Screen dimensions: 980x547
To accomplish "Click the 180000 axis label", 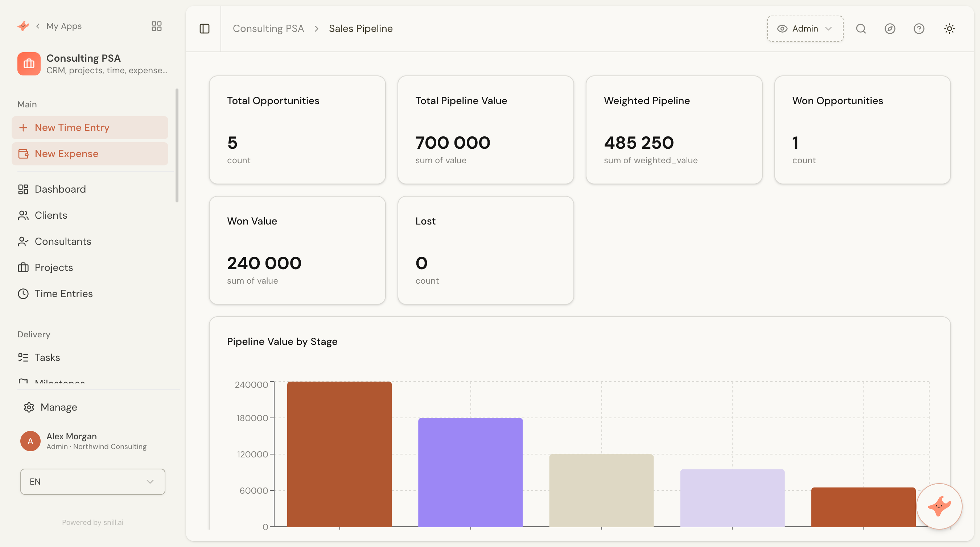I will [252, 418].
